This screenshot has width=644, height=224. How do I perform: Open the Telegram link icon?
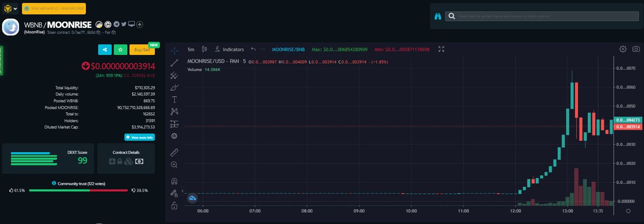pyautogui.click(x=116, y=24)
